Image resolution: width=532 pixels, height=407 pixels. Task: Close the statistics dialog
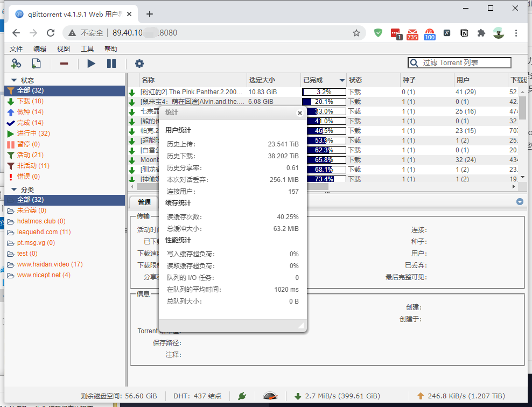[x=299, y=113]
